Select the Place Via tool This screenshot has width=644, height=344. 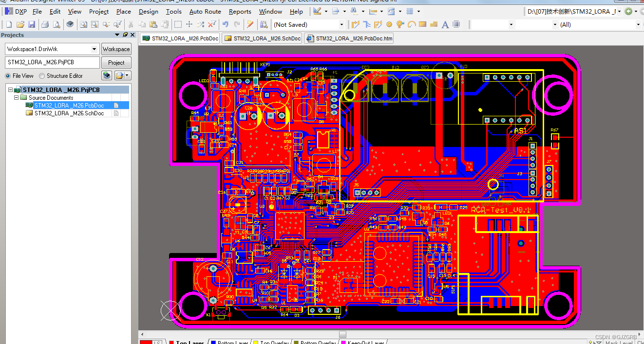[399, 24]
